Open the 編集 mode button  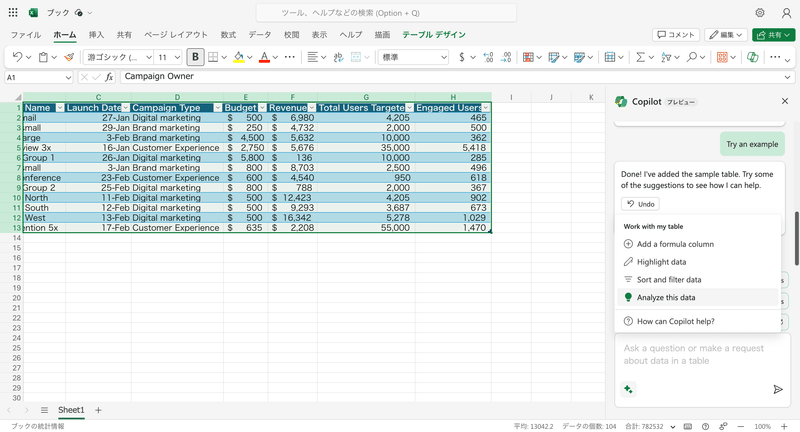point(726,35)
